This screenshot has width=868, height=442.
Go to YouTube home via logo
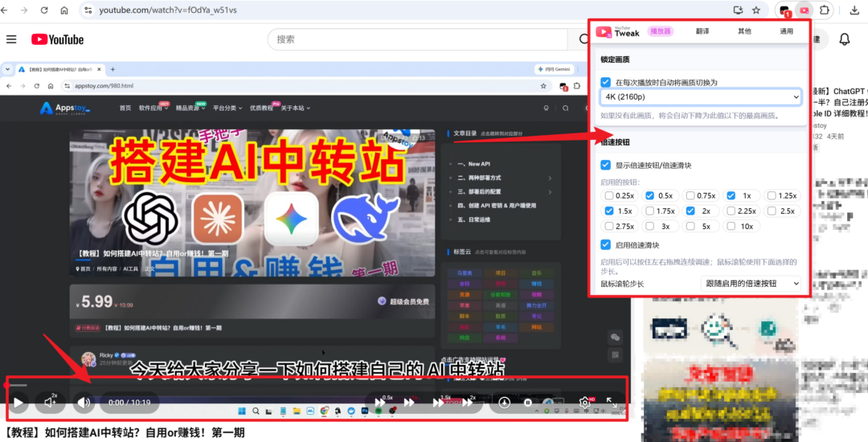(58, 39)
